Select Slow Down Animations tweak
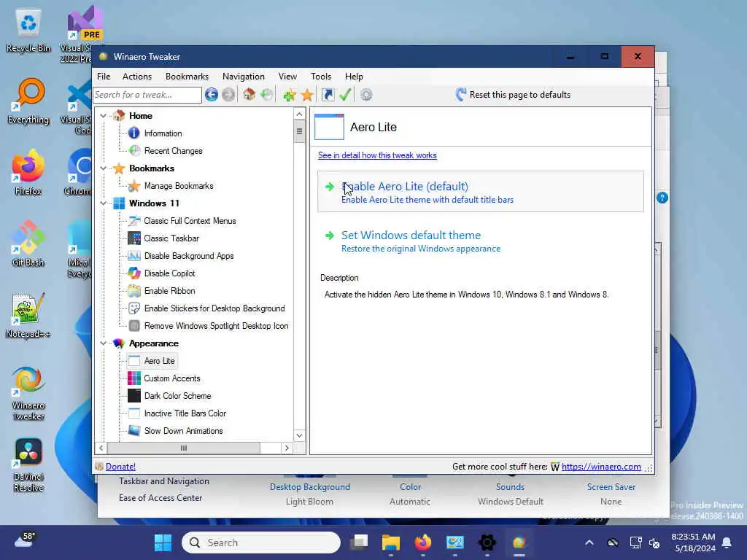Image resolution: width=747 pixels, height=560 pixels. (183, 431)
